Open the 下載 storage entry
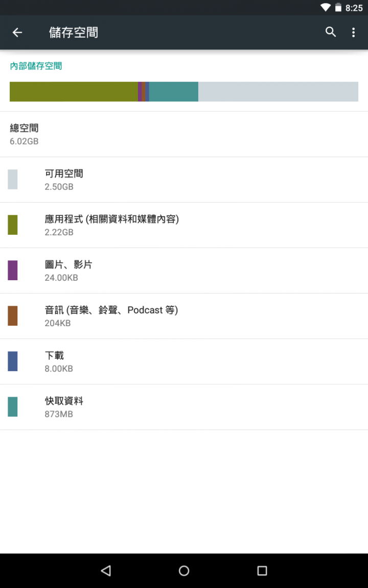368x588 pixels. tap(184, 361)
